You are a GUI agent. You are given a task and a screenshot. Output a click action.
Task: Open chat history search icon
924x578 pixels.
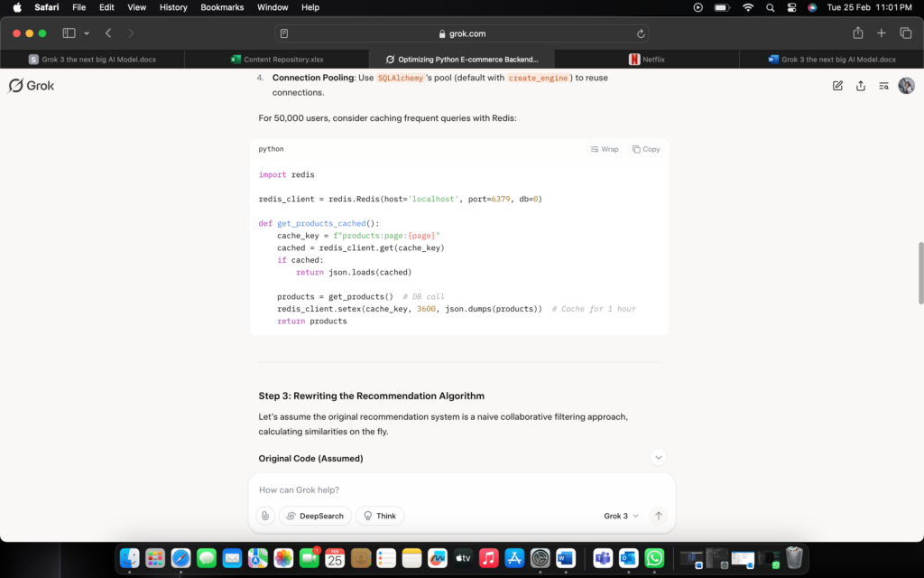pos(883,86)
